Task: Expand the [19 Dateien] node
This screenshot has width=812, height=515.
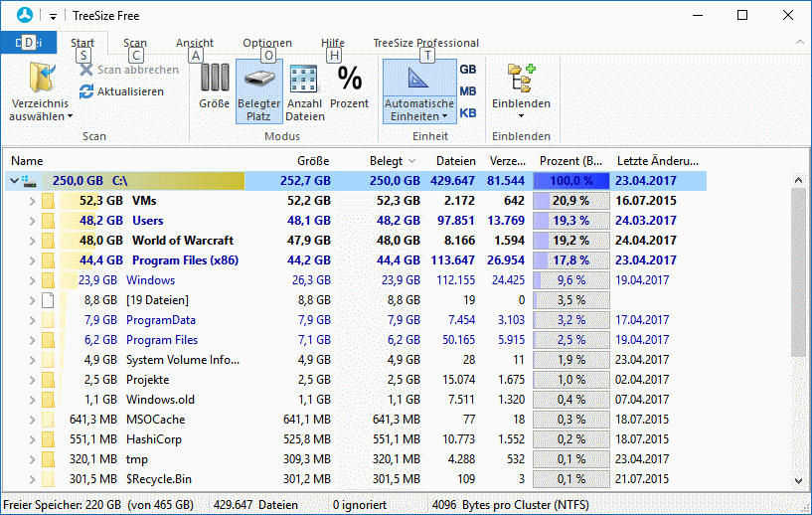Action: coord(32,300)
